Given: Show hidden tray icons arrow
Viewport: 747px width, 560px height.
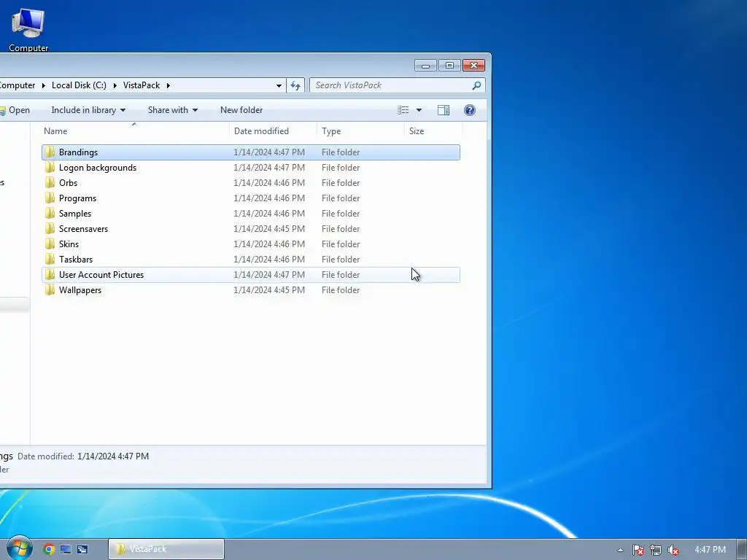Looking at the screenshot, I should tap(620, 550).
